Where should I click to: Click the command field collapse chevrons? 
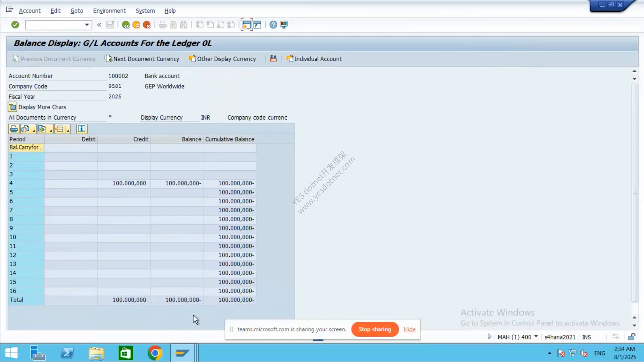pos(99,25)
